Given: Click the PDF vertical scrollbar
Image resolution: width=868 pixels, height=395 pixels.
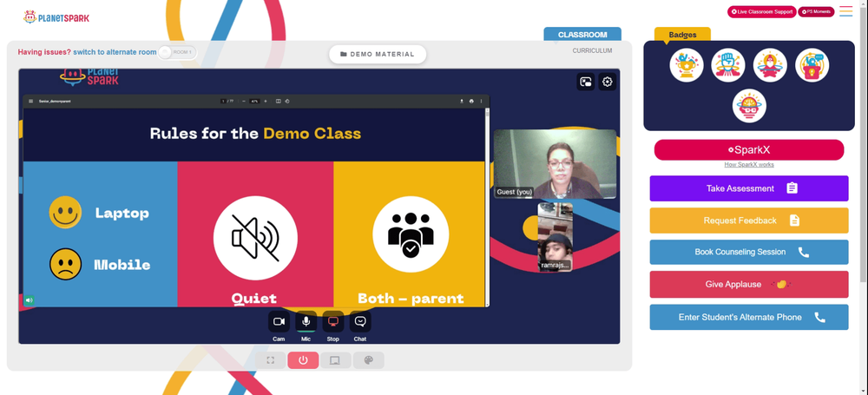Looking at the screenshot, I should [487, 207].
